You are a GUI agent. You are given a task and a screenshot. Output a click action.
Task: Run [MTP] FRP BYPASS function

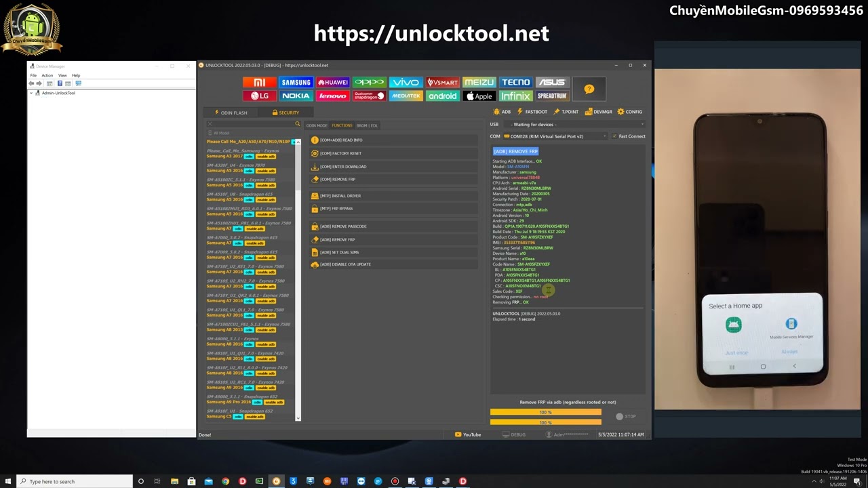pyautogui.click(x=394, y=209)
